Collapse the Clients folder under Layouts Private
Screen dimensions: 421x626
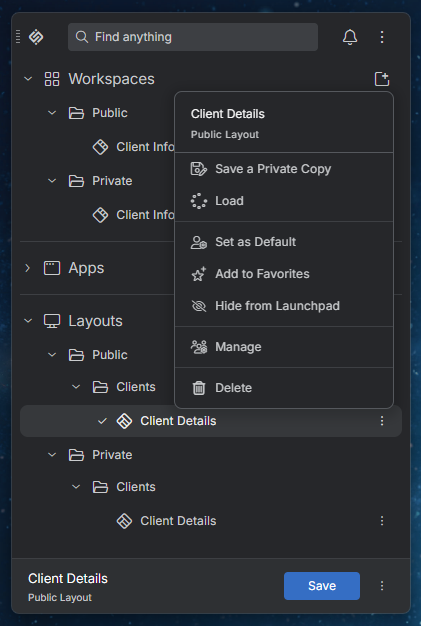(76, 487)
